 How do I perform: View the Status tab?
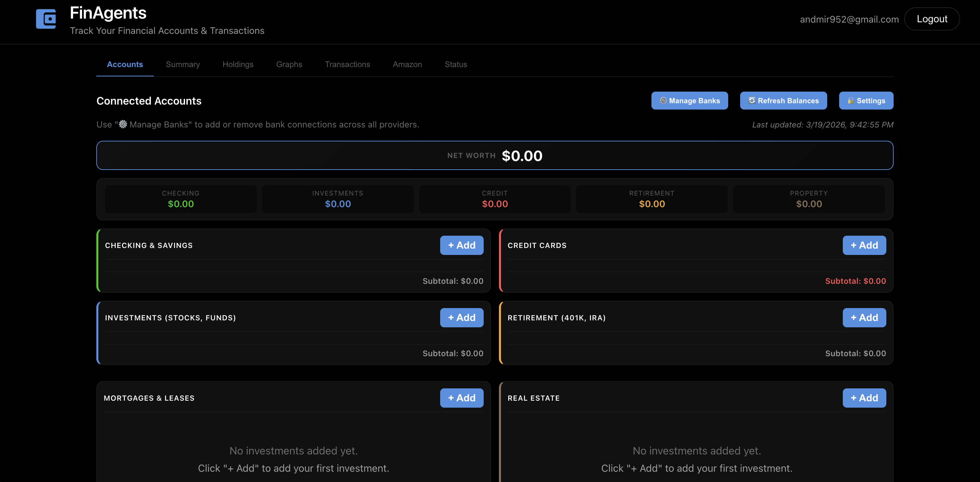455,64
